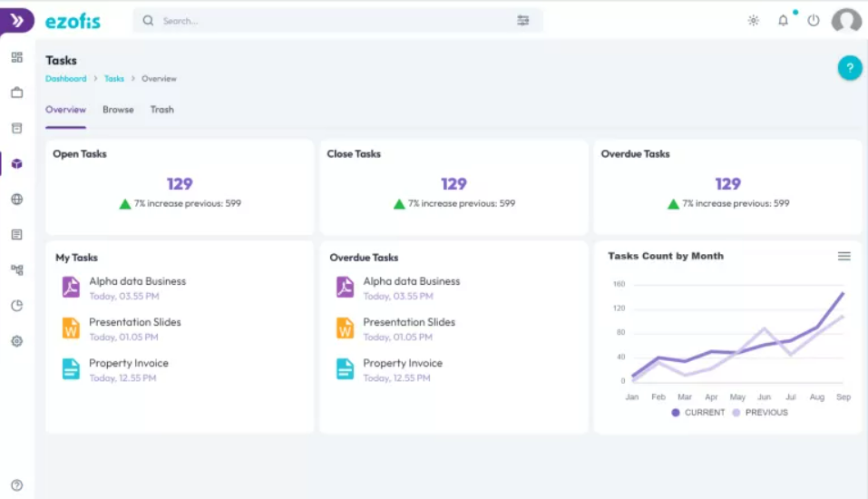The image size is (868, 499).
Task: Toggle the PREVIOUS series in chart legend
Action: (x=760, y=413)
